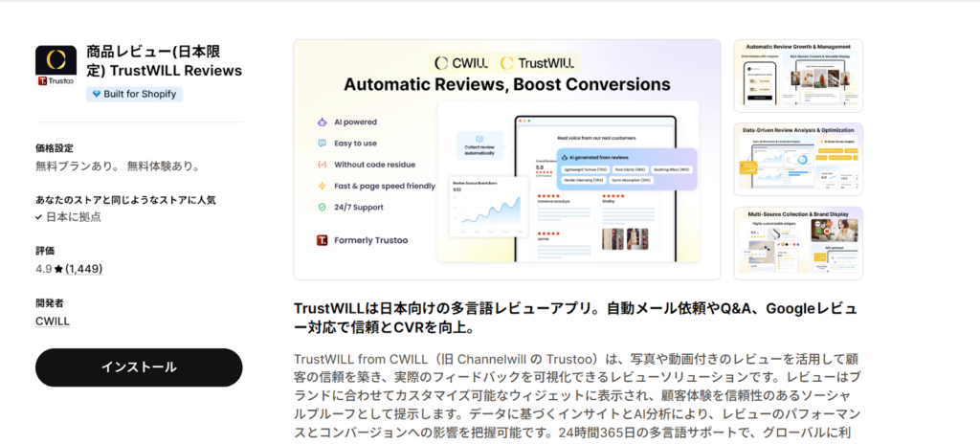Click the star icon beside the 4.9 rating

click(x=58, y=269)
